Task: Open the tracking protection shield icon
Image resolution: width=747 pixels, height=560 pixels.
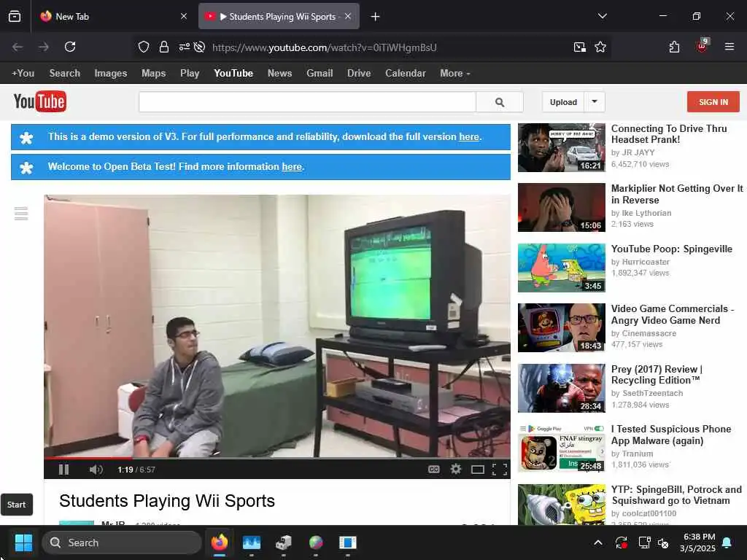Action: point(144,47)
